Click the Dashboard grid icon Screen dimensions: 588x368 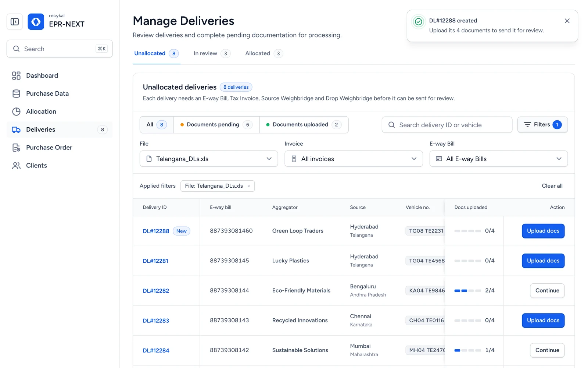click(16, 75)
